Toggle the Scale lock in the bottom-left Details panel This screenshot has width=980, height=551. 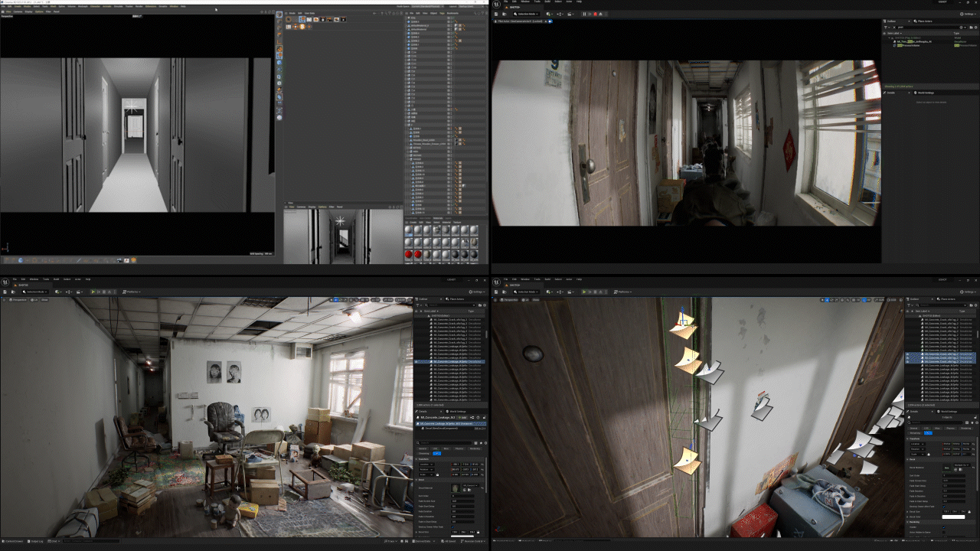[438, 474]
